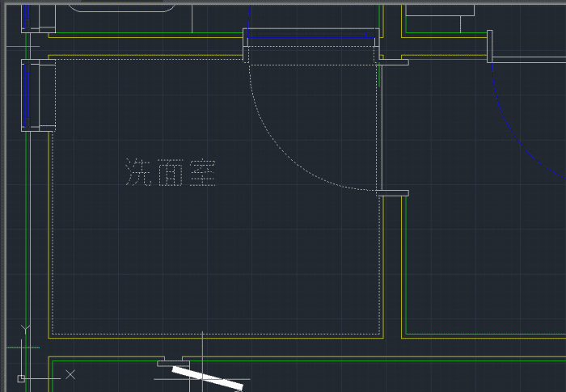Select the blue sliding door on top wall
566x392 pixels.
coord(311,35)
